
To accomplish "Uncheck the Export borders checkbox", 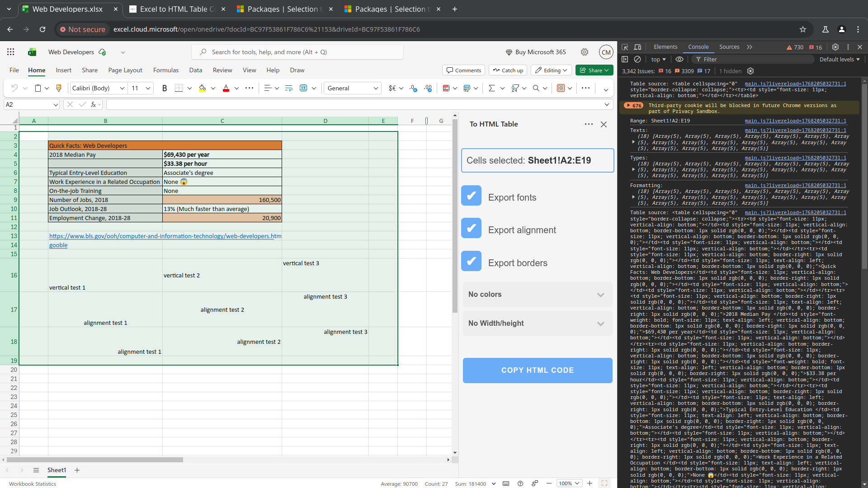I will pos(471,261).
